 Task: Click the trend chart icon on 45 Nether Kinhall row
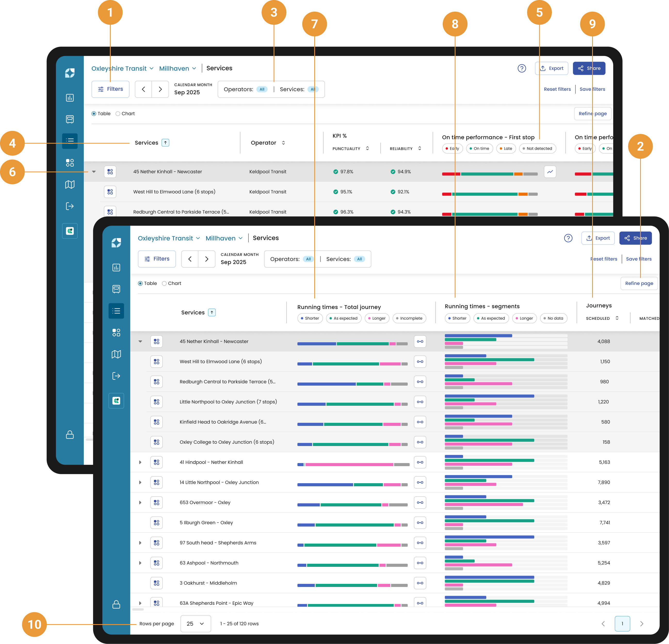point(550,172)
